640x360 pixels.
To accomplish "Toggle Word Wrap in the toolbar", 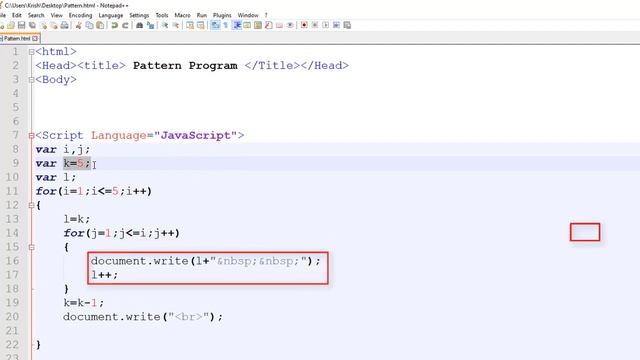I will coord(215,25).
